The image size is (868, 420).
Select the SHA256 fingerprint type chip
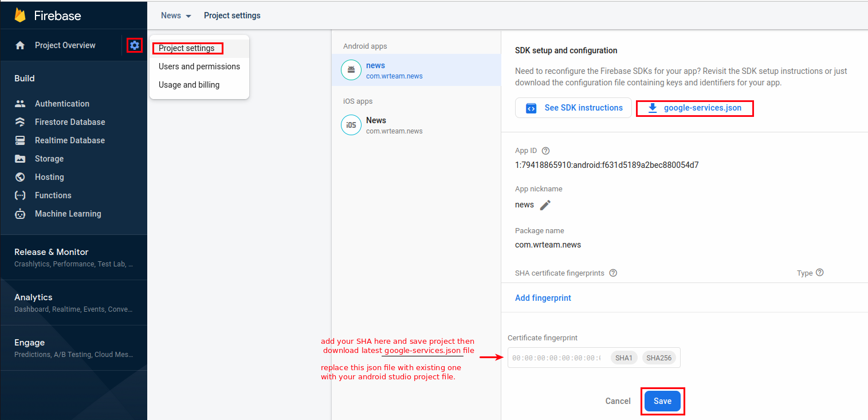coord(658,358)
